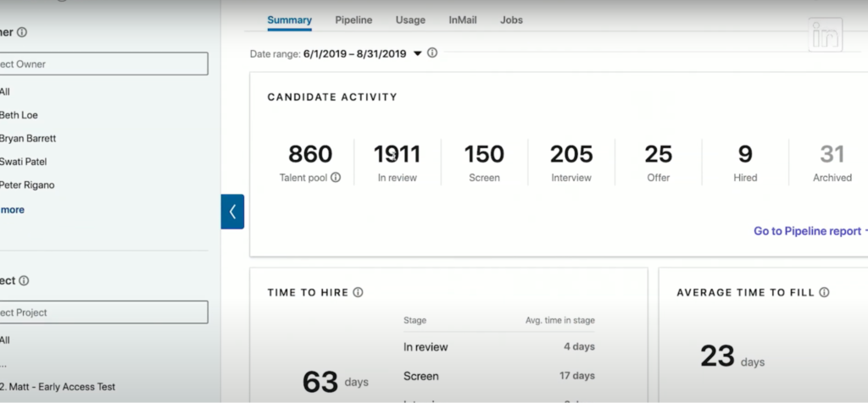
Task: Click the LinkedIn logo icon
Action: coord(825,36)
